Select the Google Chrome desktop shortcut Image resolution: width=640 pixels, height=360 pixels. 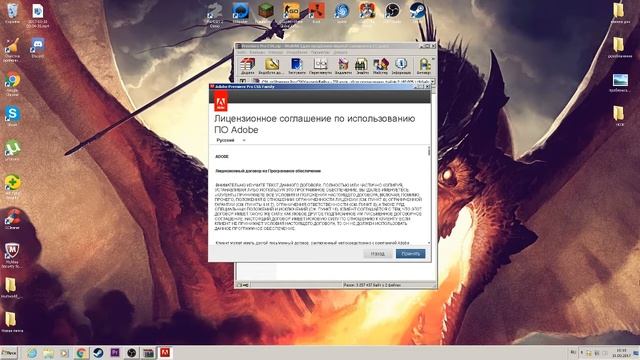point(12,84)
